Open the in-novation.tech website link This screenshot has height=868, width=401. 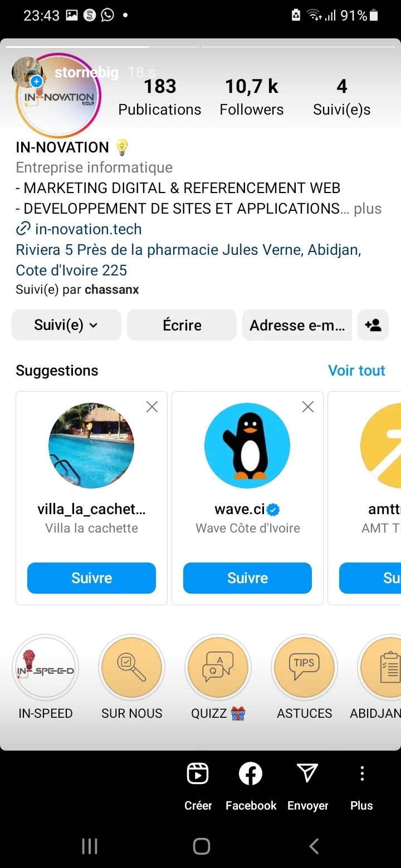tap(88, 229)
